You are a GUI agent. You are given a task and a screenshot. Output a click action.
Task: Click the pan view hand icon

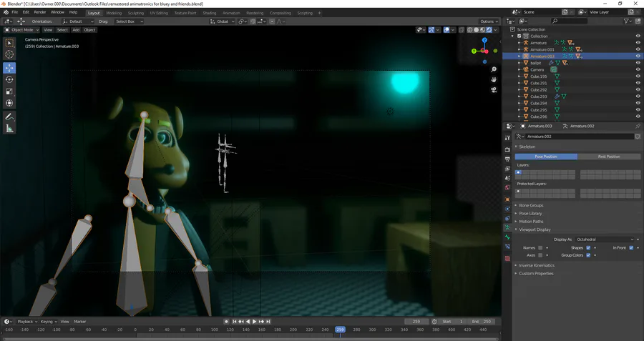494,79
